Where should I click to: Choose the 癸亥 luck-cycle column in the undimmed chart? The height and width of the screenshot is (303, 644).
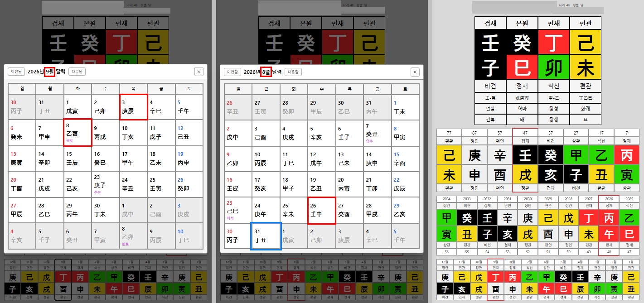point(550,160)
